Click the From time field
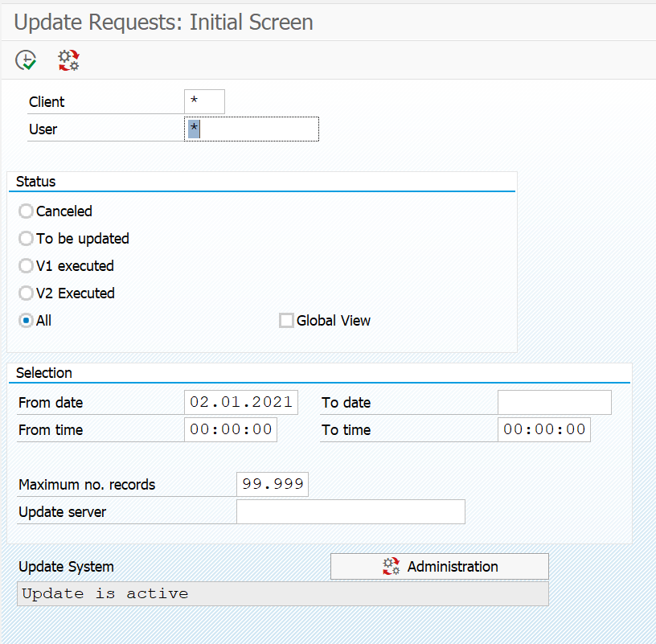Image resolution: width=656 pixels, height=644 pixels. (x=231, y=429)
